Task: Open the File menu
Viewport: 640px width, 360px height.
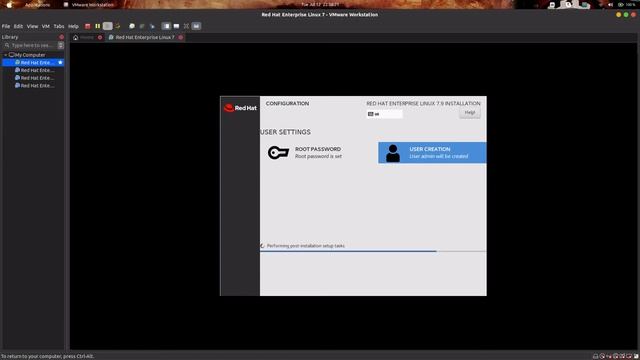Action: [6, 26]
